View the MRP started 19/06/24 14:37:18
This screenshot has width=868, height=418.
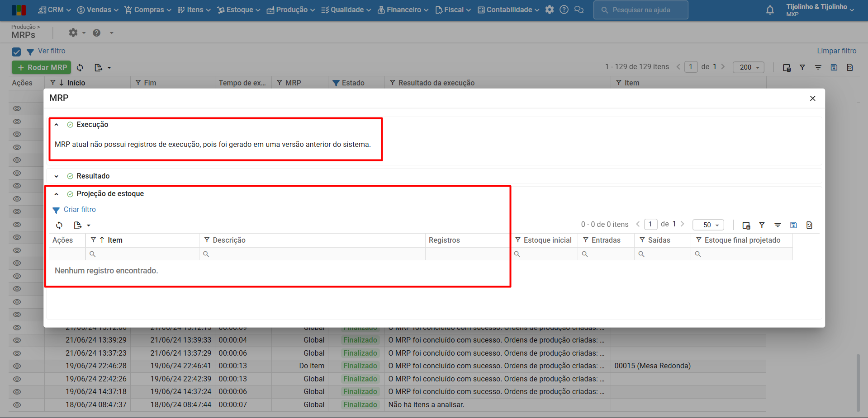[x=17, y=392]
